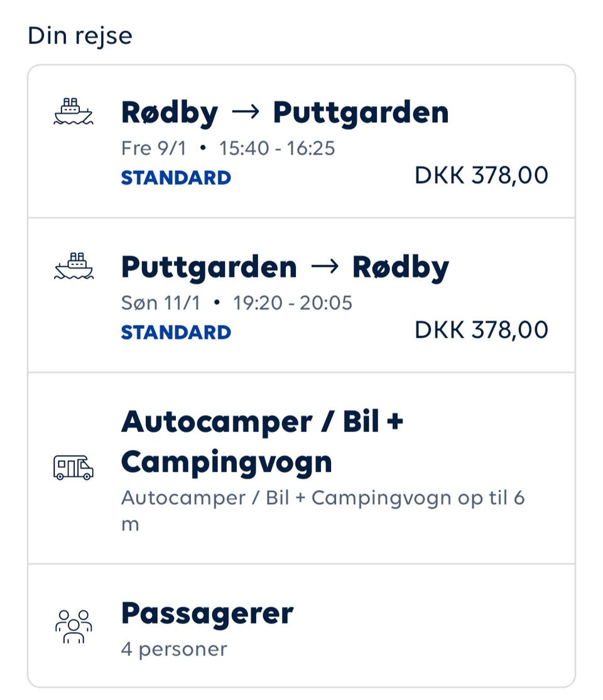The width and height of the screenshot is (603, 700).
Task: Tap the STANDARD label on the Søn 11/1 trip
Action: click(176, 332)
